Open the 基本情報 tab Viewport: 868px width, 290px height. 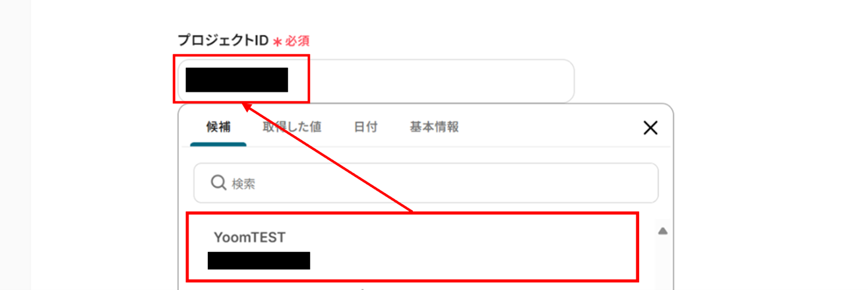[434, 127]
